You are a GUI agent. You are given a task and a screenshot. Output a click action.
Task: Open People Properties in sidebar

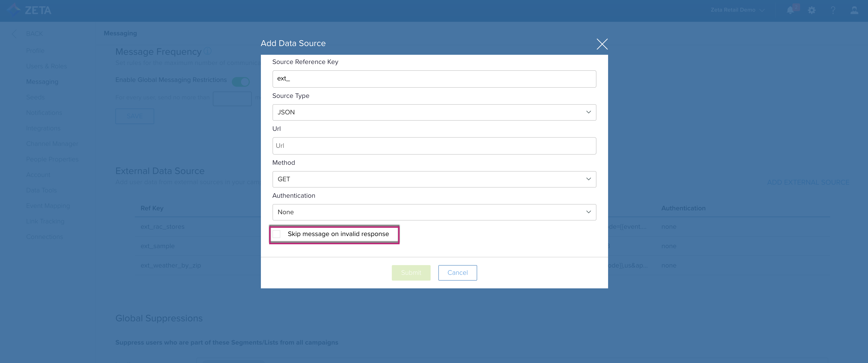click(x=52, y=159)
